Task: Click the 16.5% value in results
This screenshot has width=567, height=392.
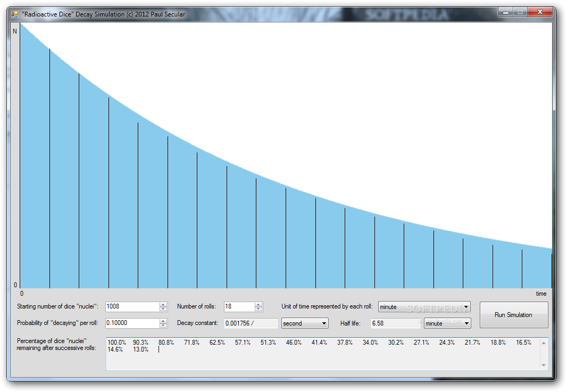Action: 523,343
